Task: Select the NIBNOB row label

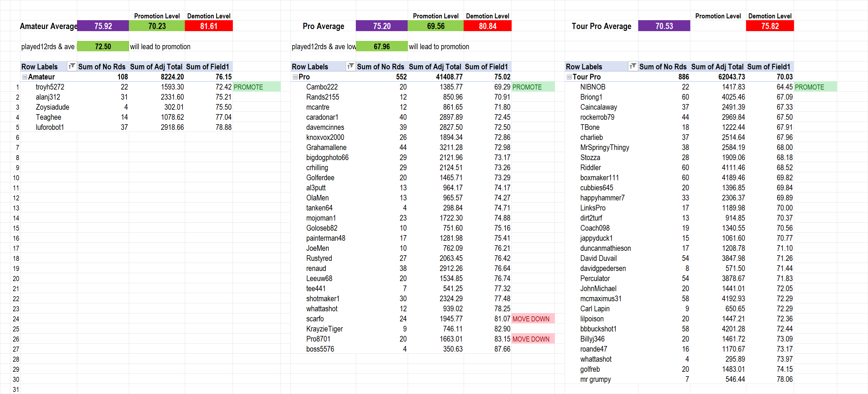Action: pos(593,87)
